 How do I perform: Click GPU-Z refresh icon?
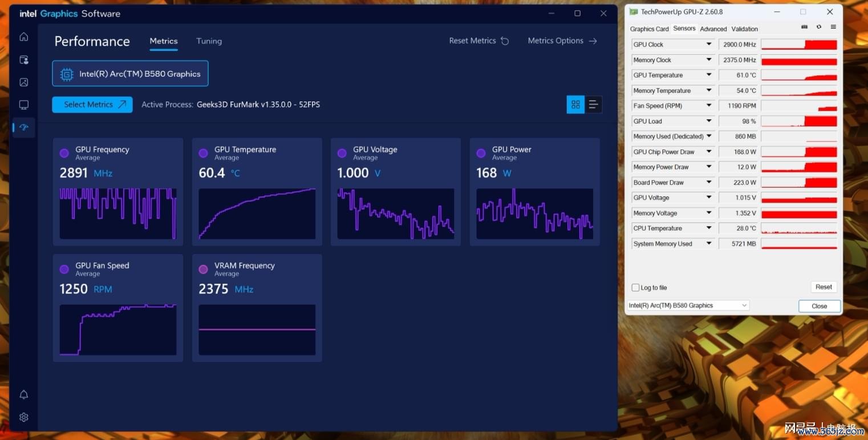click(x=819, y=27)
